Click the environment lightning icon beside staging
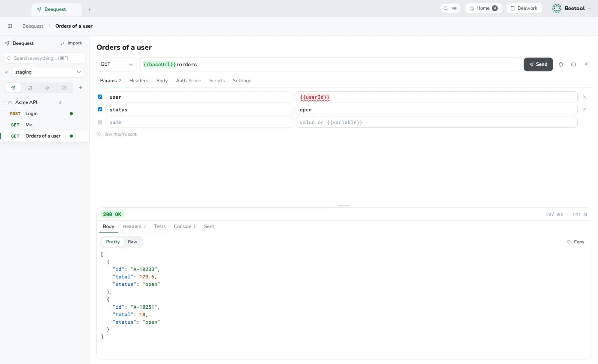598x364 pixels. point(7,72)
